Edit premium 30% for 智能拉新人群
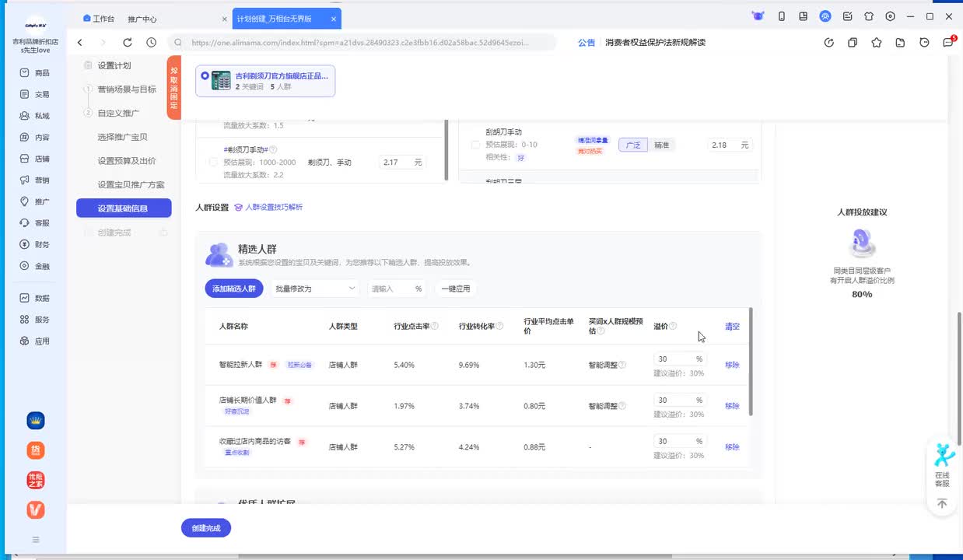Viewport: 963px width, 560px height. (x=680, y=359)
